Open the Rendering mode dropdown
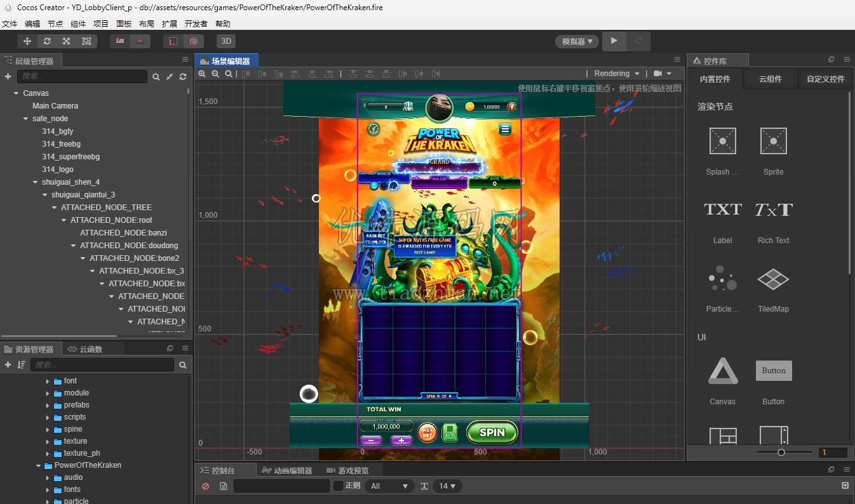 tap(616, 74)
